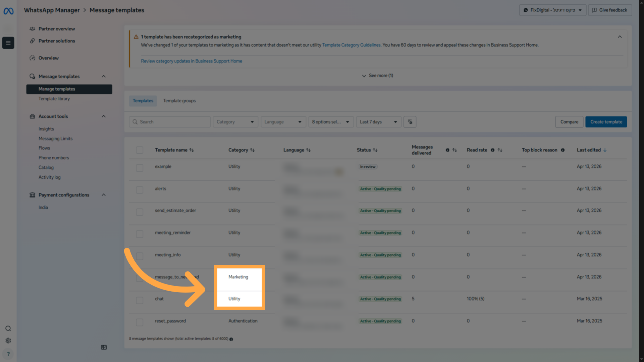
Task: Click the Partner solutions link icon
Action: tap(32, 41)
